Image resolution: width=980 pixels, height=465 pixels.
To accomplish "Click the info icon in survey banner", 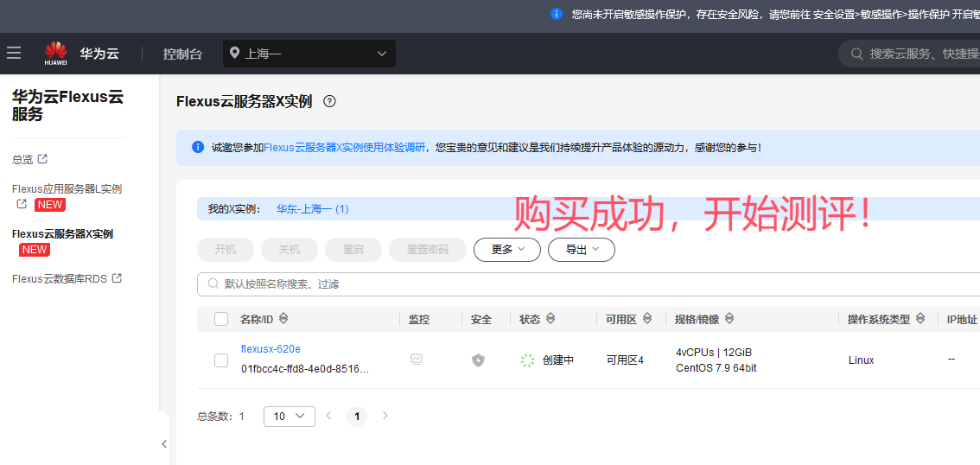I will [x=198, y=148].
